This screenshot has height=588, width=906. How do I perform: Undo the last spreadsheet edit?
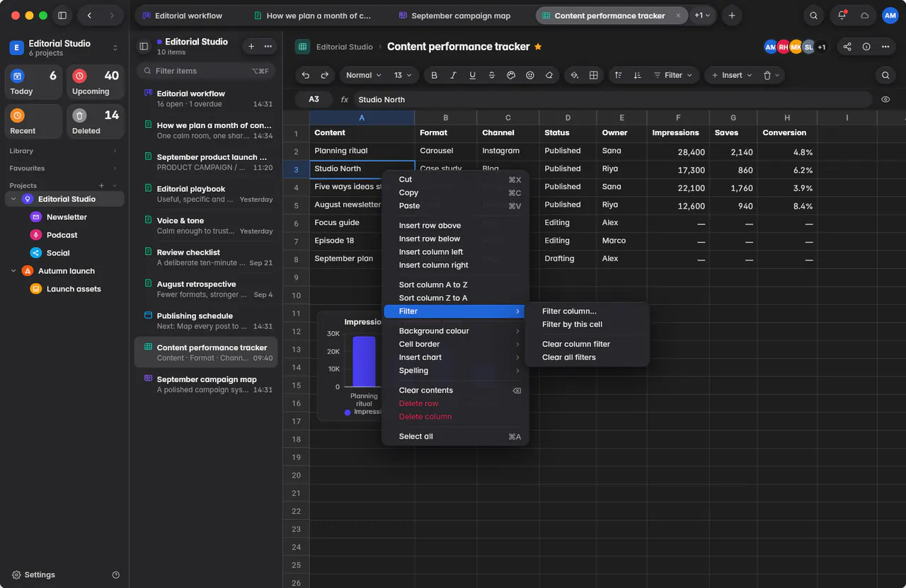coord(306,75)
